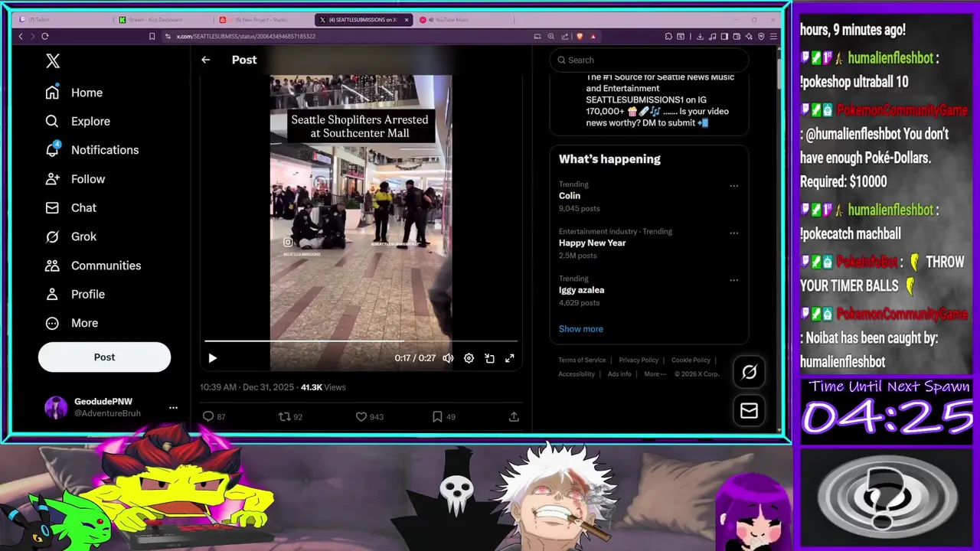Image resolution: width=980 pixels, height=551 pixels.
Task: Open video playback settings gear
Action: (469, 358)
